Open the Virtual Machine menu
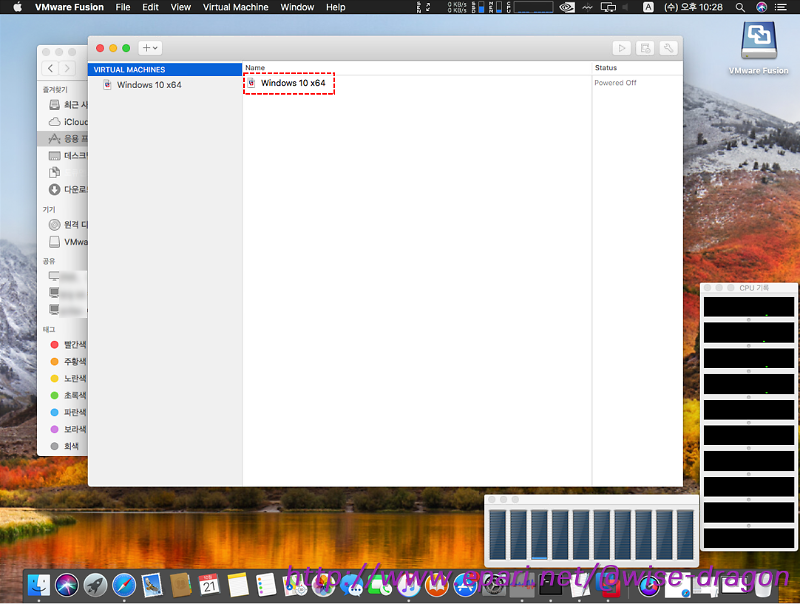 236,7
